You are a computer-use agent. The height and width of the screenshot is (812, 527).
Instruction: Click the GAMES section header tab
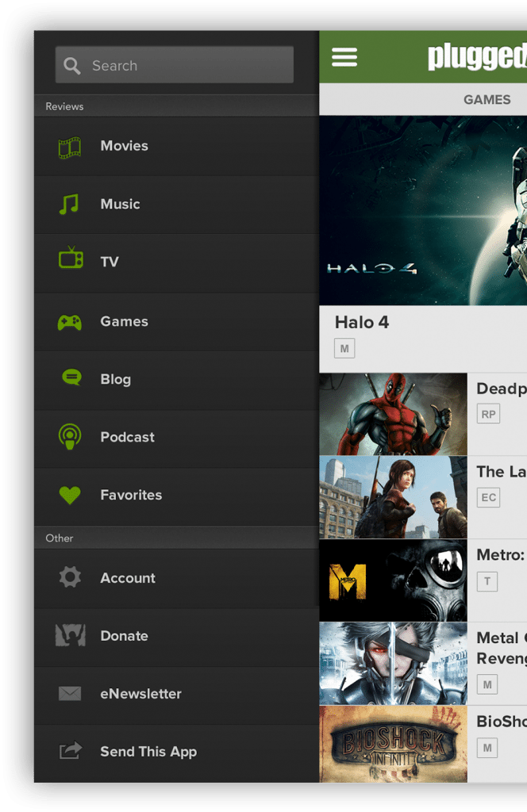[x=487, y=99]
